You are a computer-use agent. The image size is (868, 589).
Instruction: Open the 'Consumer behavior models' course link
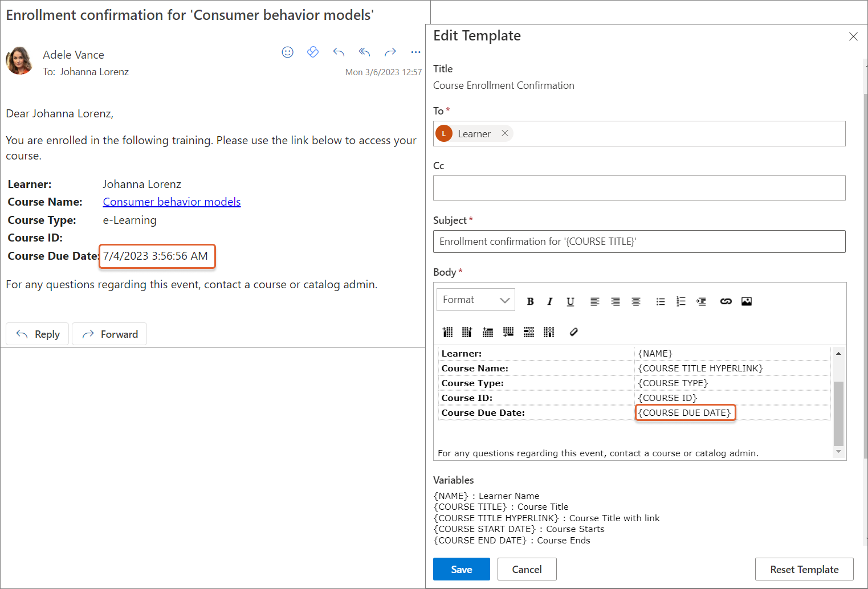pyautogui.click(x=172, y=202)
